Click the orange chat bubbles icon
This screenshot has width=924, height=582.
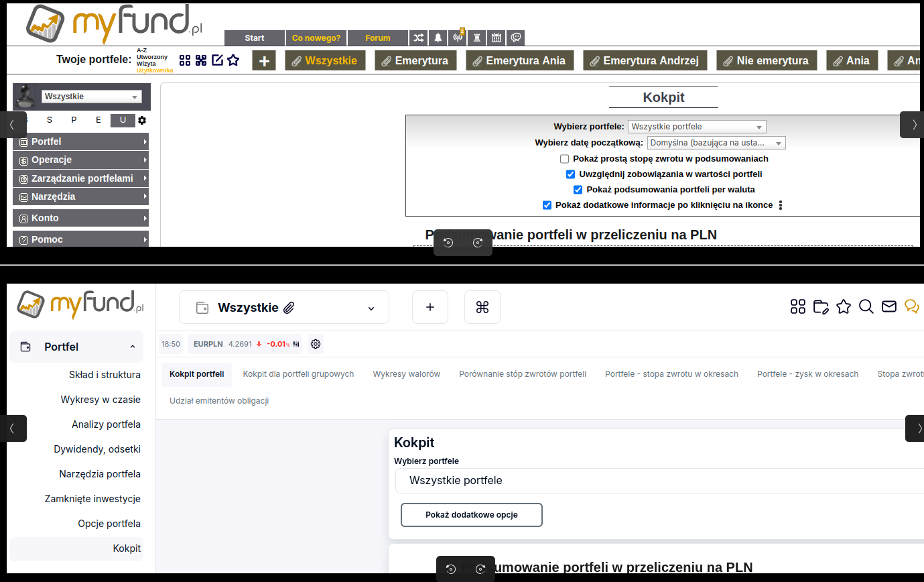[x=911, y=307]
